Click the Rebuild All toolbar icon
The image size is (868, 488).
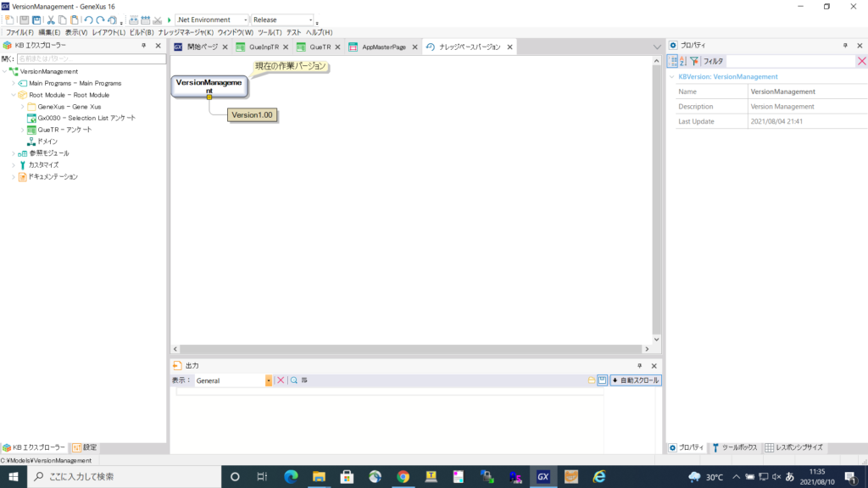[146, 20]
